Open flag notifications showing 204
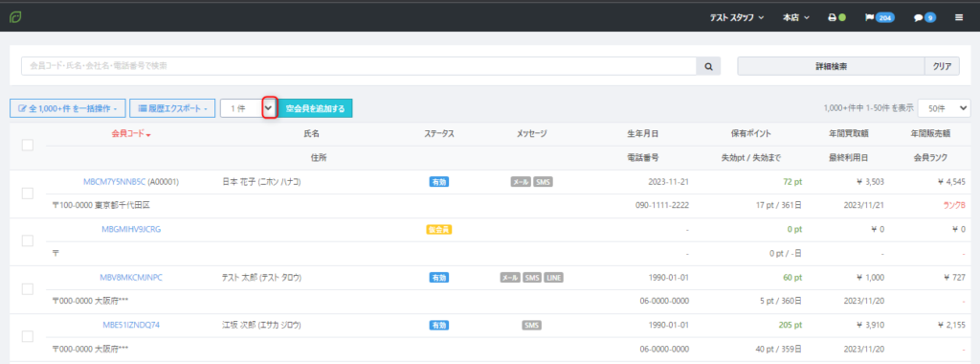Screen dimensions: 980x364 pyautogui.click(x=880, y=17)
